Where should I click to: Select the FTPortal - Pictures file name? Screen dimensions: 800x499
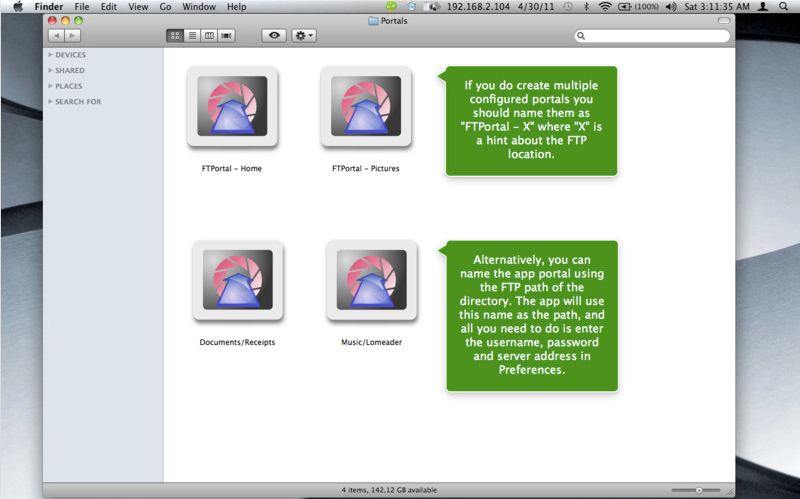click(366, 168)
